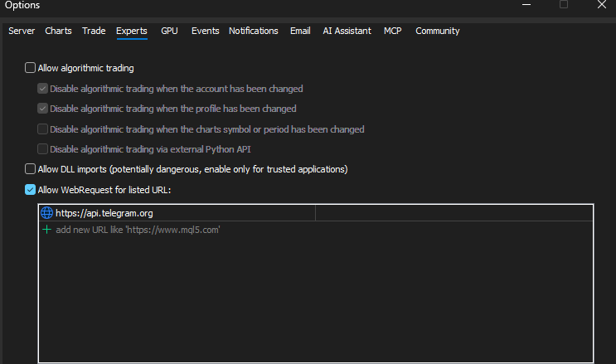Click the 'Allow DLL imports' label text
Image resolution: width=616 pixels, height=364 pixels.
(192, 169)
